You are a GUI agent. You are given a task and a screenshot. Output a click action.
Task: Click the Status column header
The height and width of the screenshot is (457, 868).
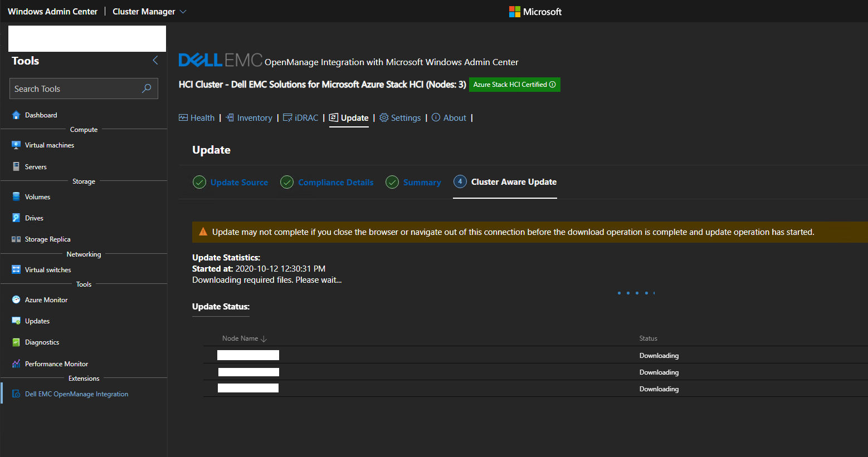648,338
